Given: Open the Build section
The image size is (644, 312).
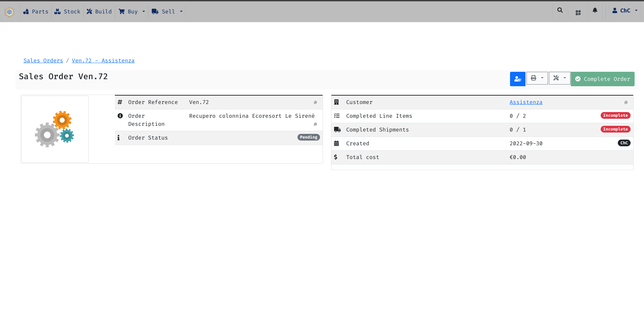Looking at the screenshot, I should pyautogui.click(x=99, y=11).
